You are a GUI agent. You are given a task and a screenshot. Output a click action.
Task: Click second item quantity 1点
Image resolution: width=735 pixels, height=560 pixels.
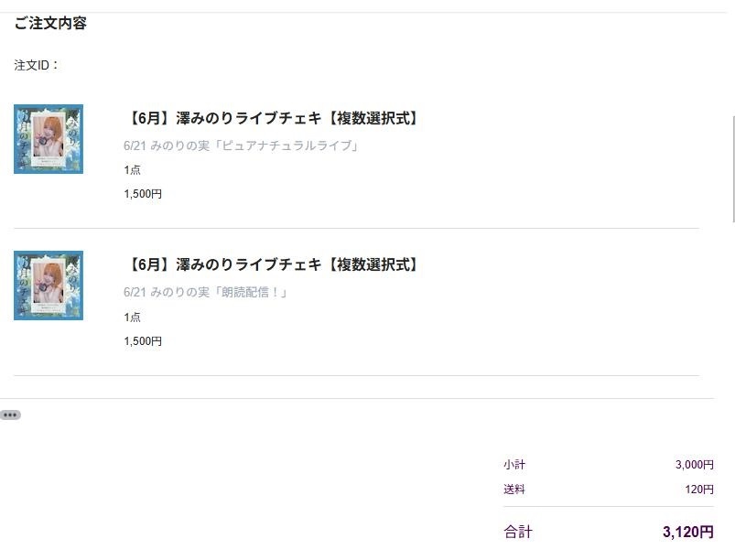click(x=132, y=318)
